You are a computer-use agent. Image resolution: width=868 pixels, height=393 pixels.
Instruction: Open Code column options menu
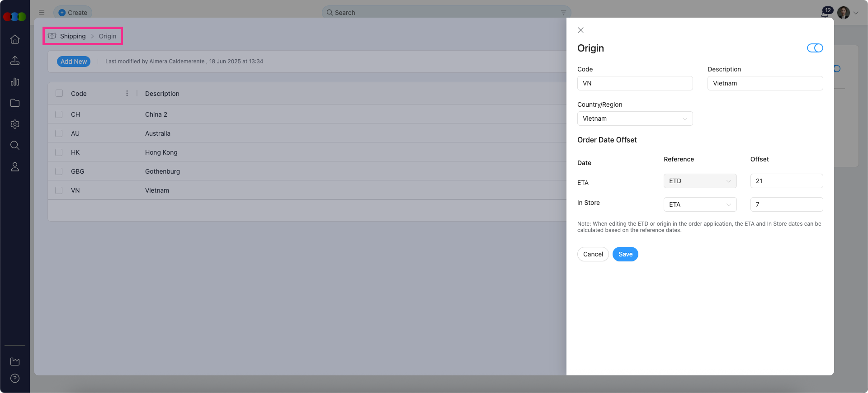tap(127, 93)
